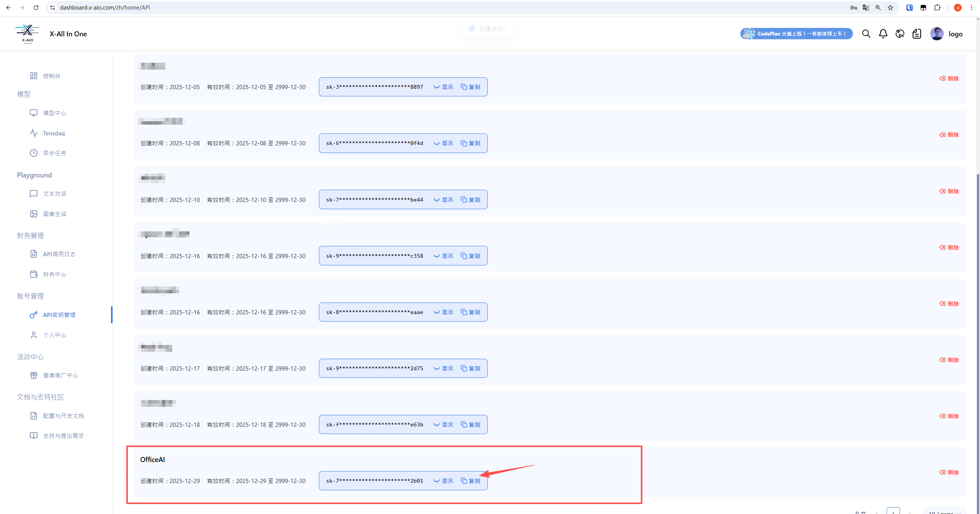The height and width of the screenshot is (514, 980).
Task: Click the user avatar next to logo
Action: coord(936,34)
